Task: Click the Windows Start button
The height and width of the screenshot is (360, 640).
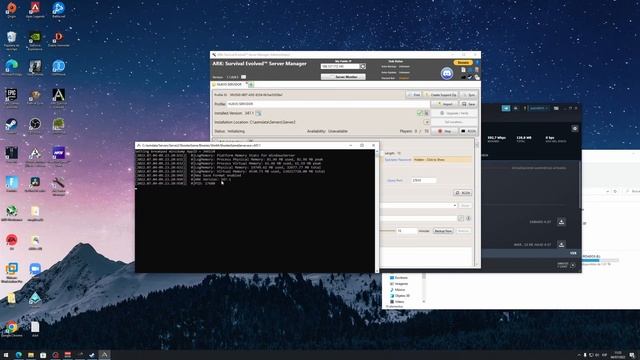Action: point(6,355)
